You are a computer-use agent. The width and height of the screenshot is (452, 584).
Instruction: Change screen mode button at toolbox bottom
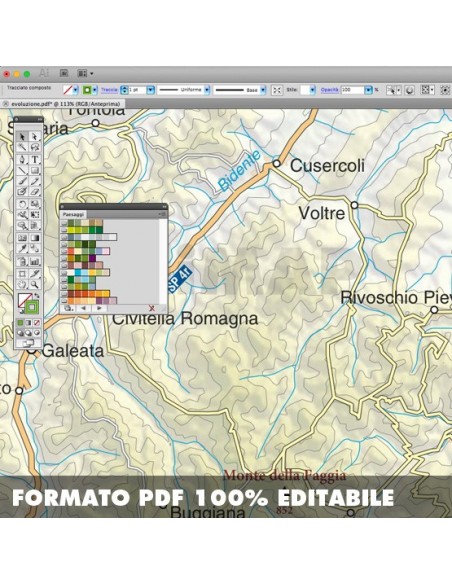point(29,343)
